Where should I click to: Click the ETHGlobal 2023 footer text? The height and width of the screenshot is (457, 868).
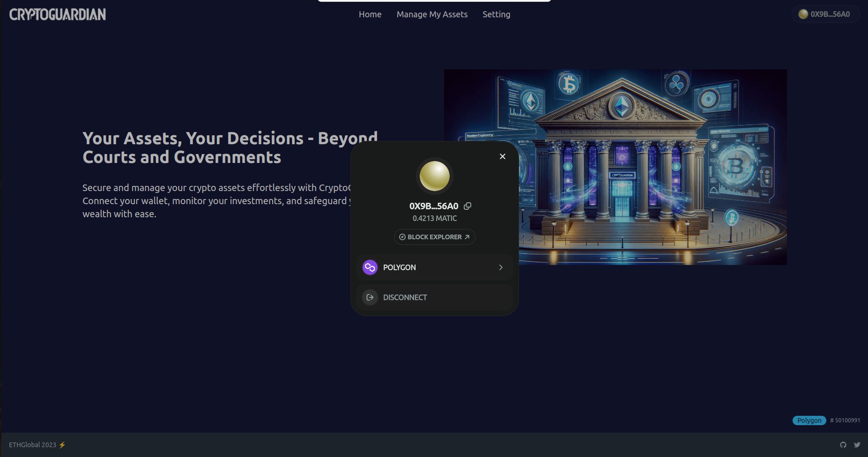click(37, 445)
